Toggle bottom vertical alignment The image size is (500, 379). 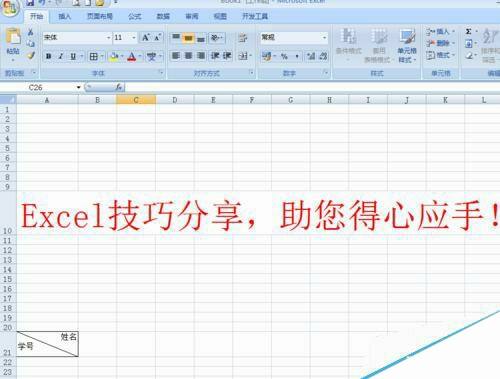pyautogui.click(x=201, y=38)
